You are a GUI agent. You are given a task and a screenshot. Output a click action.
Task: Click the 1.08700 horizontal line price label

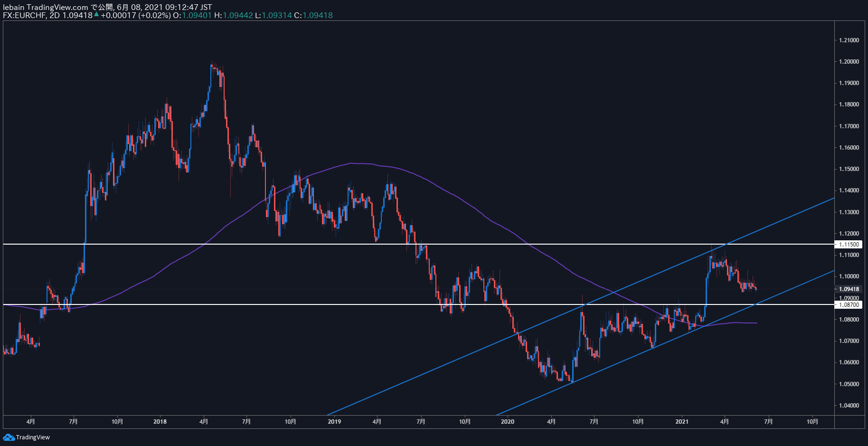click(x=849, y=305)
